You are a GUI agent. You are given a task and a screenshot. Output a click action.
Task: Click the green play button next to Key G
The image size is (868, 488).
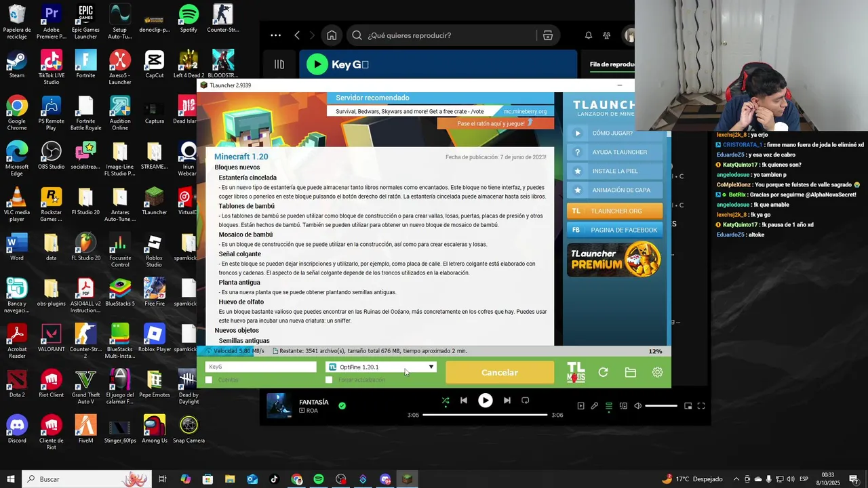pyautogui.click(x=317, y=64)
